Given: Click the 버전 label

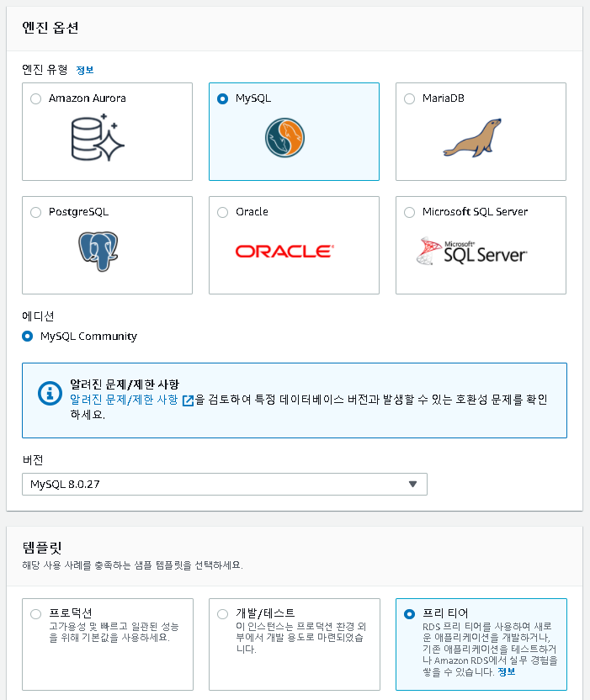Looking at the screenshot, I should [x=33, y=460].
